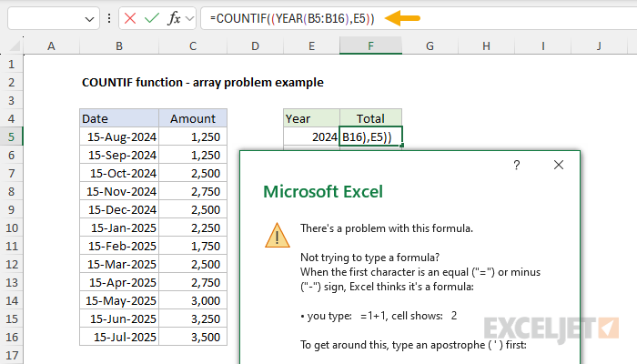Select row 10 header

coord(11,227)
